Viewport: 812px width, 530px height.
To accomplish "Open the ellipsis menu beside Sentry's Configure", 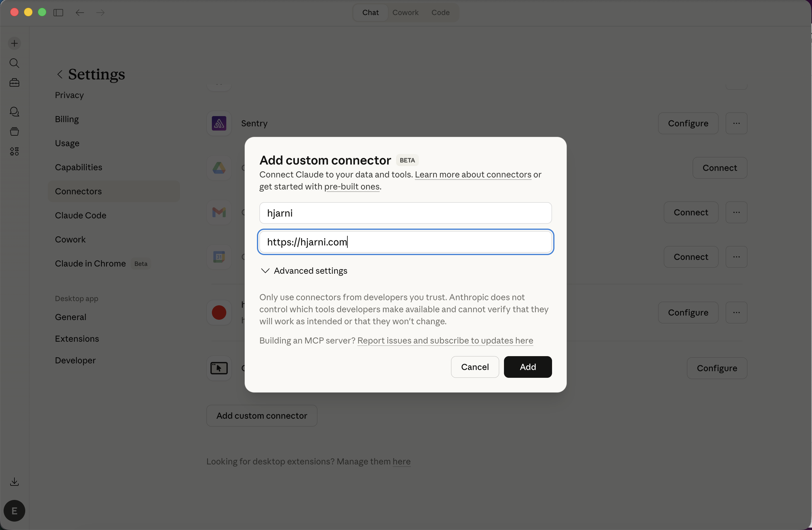I will pyautogui.click(x=736, y=123).
